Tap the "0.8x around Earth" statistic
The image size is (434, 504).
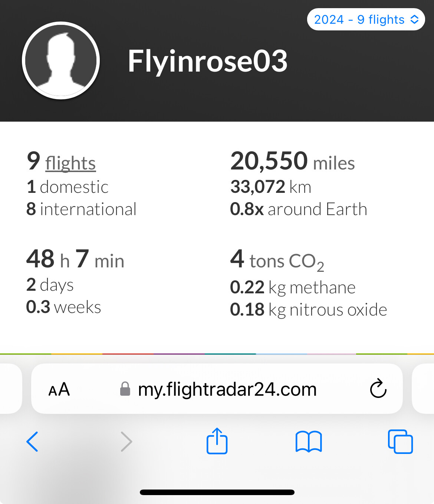pyautogui.click(x=298, y=209)
